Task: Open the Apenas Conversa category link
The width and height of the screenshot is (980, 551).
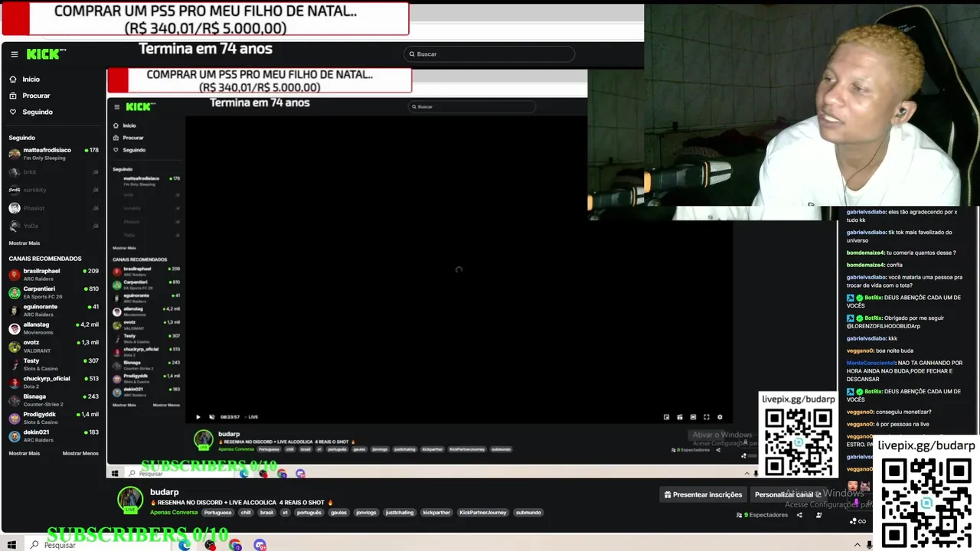Action: (x=174, y=512)
